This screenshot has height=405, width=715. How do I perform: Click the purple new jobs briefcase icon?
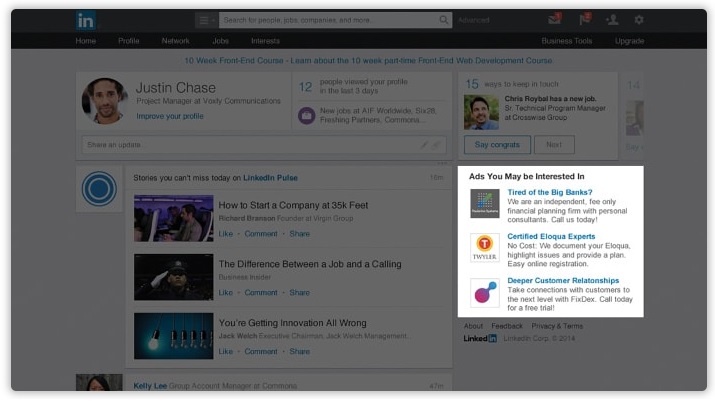(x=306, y=115)
